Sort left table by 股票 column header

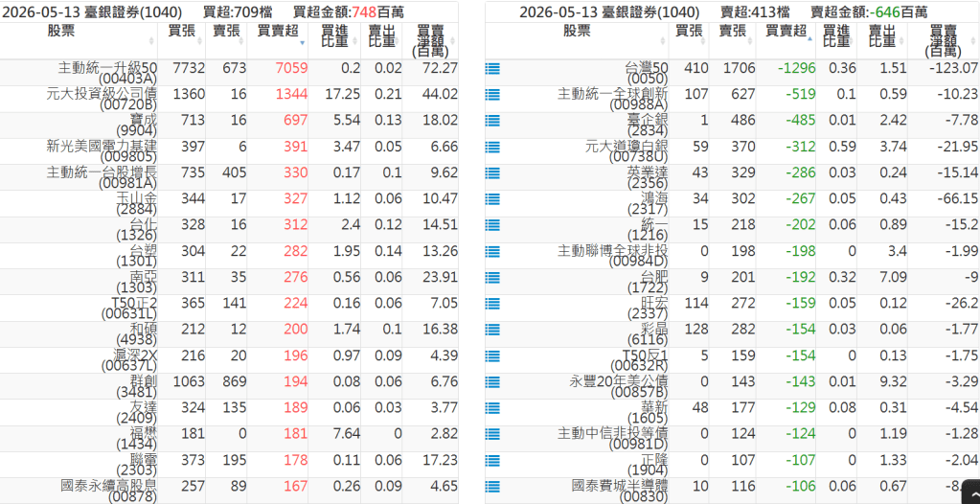tap(79, 41)
